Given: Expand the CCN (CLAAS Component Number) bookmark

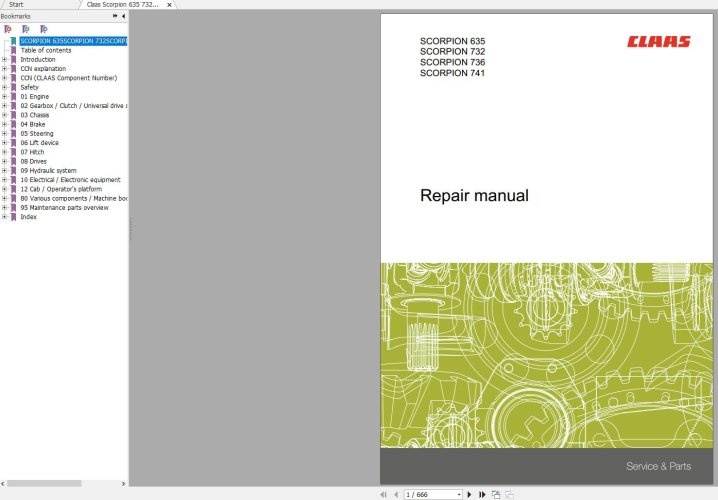Looking at the screenshot, I should click(4, 78).
